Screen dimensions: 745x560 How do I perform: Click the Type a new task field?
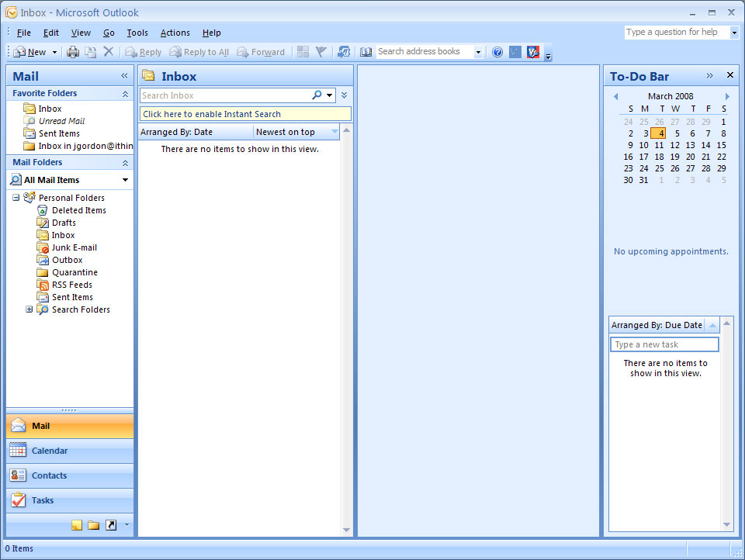[664, 344]
